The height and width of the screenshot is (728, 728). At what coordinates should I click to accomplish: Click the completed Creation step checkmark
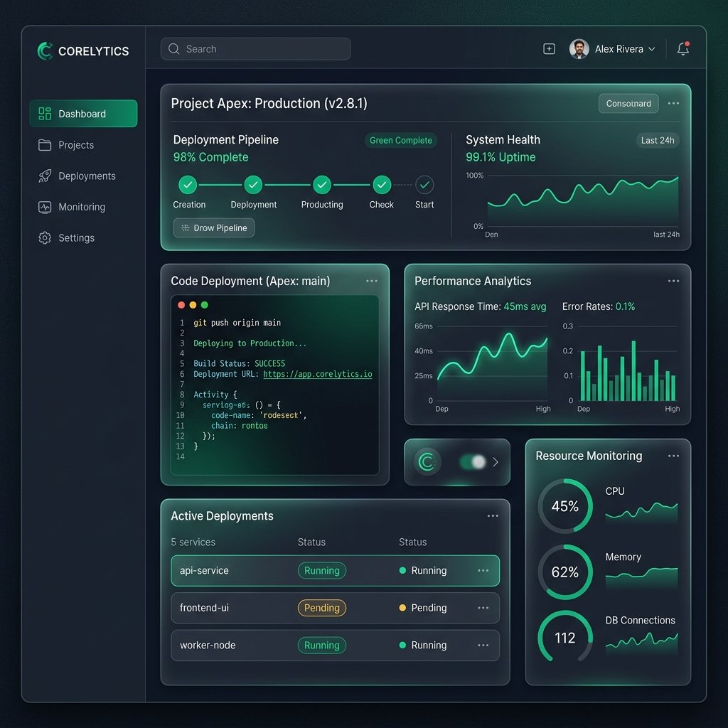188,185
